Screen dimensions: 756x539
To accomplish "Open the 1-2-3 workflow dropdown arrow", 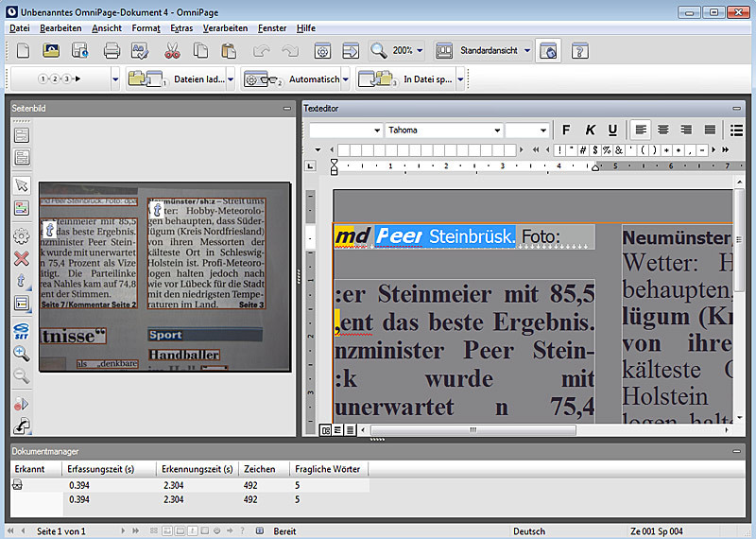I will coord(115,79).
